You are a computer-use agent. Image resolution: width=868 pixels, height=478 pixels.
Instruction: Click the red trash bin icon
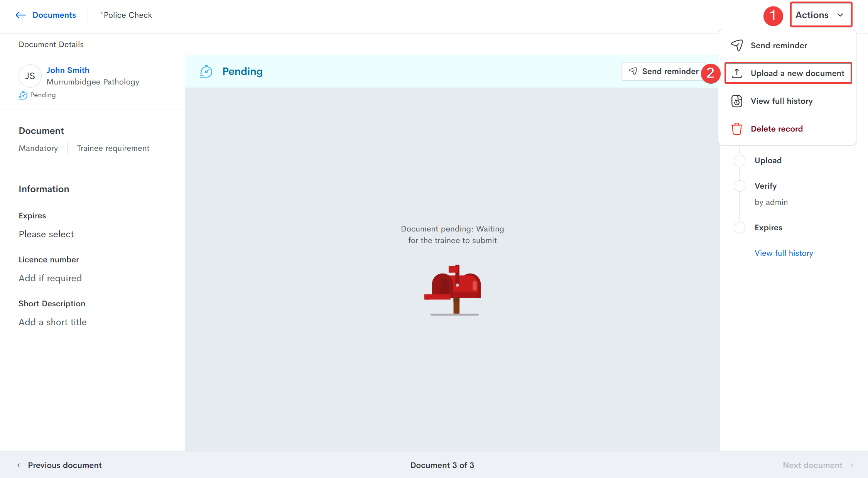(736, 129)
